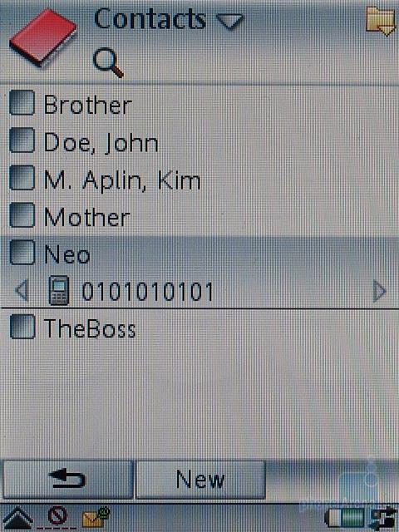Go back using the return arrow button
The height and width of the screenshot is (532, 399).
[x=67, y=480]
